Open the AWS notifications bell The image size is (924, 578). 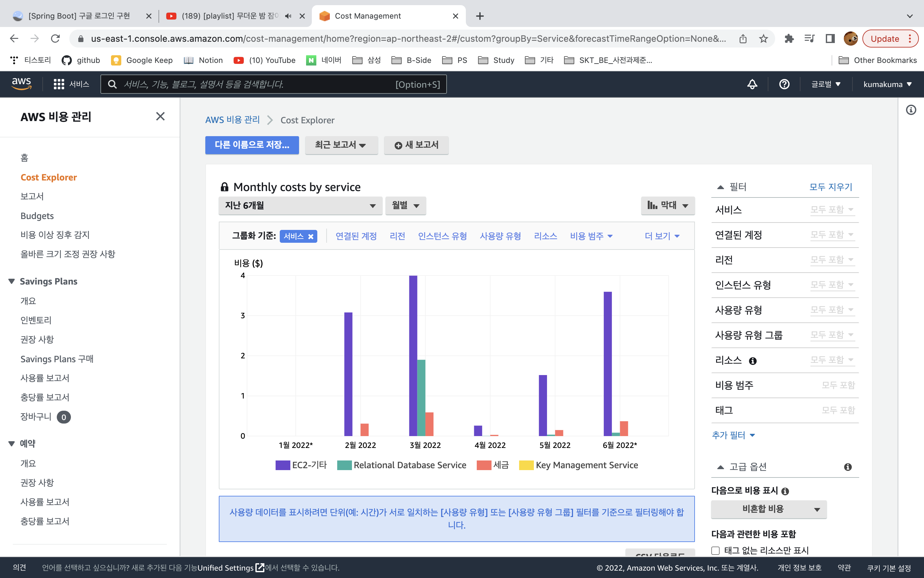pos(752,84)
